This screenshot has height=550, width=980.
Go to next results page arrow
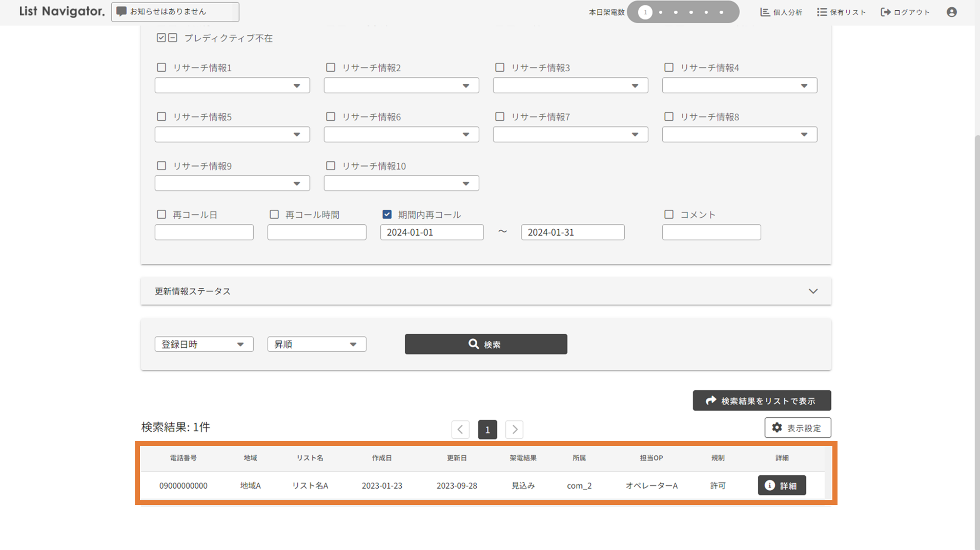click(x=514, y=429)
